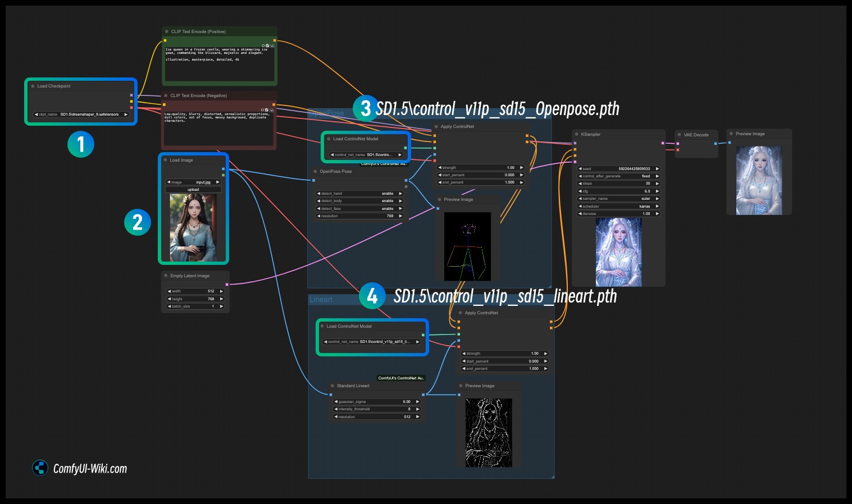Adjust end_percent field in OpenPose Apply ControlNet
This screenshot has height=504, width=852.
480,182
